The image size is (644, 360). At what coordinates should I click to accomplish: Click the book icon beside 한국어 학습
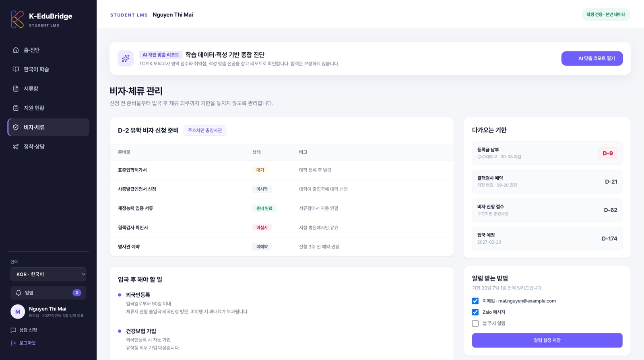(x=16, y=69)
